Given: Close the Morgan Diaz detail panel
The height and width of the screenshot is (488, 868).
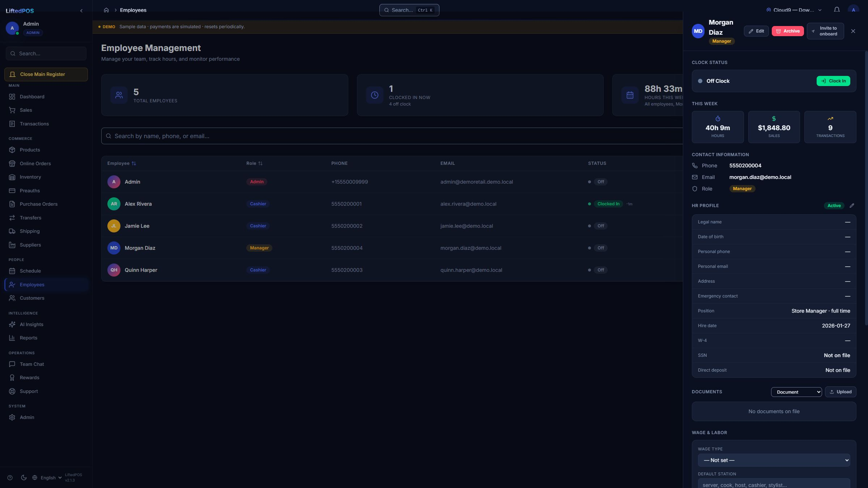Looking at the screenshot, I should [x=853, y=31].
